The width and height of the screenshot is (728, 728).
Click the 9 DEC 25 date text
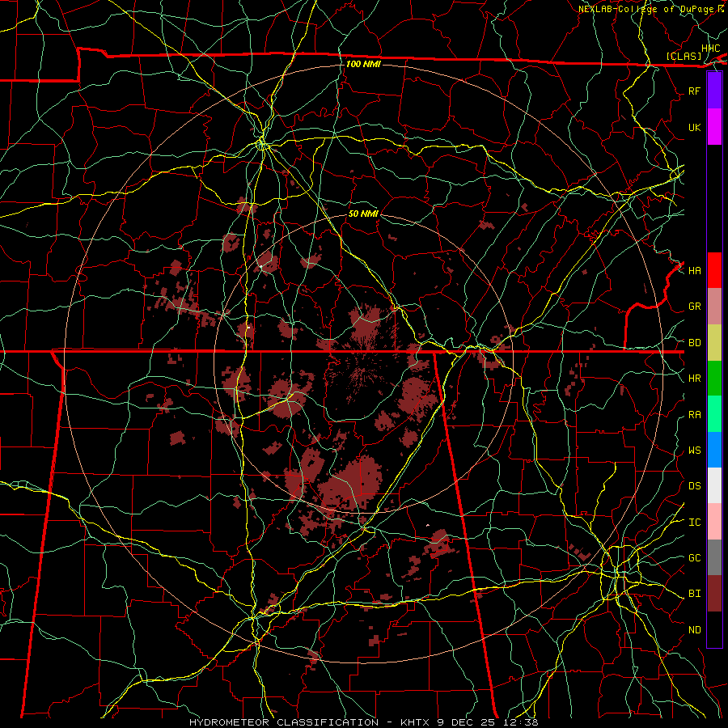(468, 722)
